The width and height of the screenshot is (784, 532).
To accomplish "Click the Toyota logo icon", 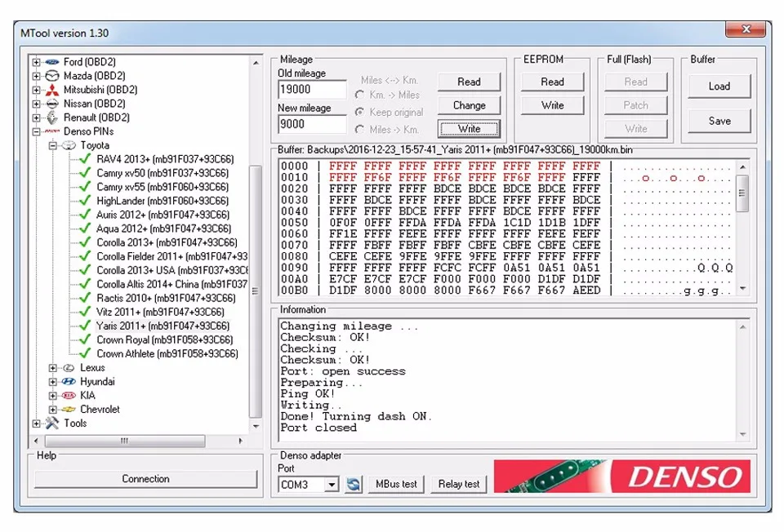I will point(69,145).
